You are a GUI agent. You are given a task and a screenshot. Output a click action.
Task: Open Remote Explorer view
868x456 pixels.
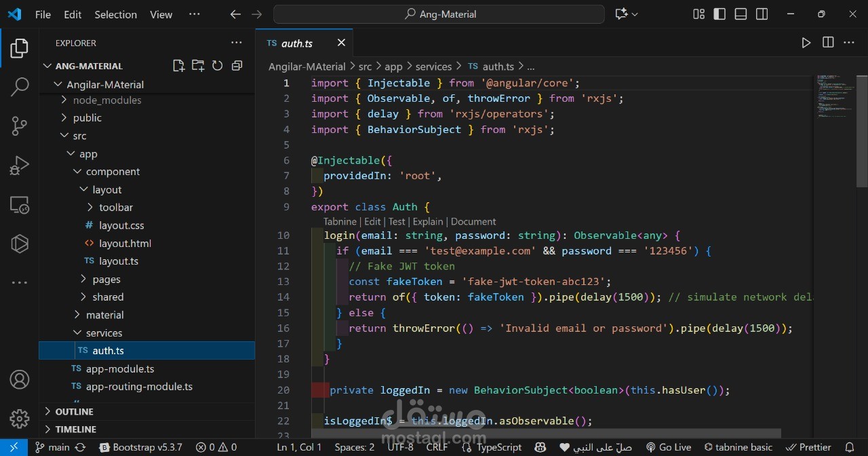coord(19,204)
